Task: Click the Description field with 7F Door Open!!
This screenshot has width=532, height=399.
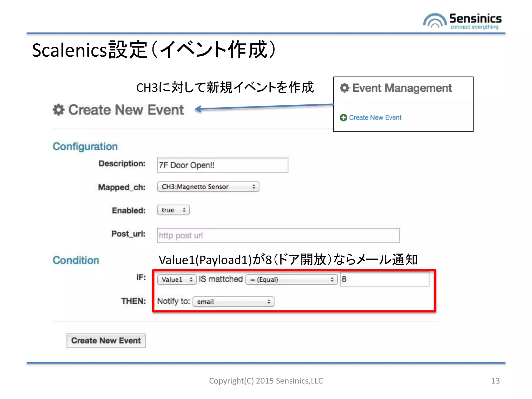Action: pos(223,165)
